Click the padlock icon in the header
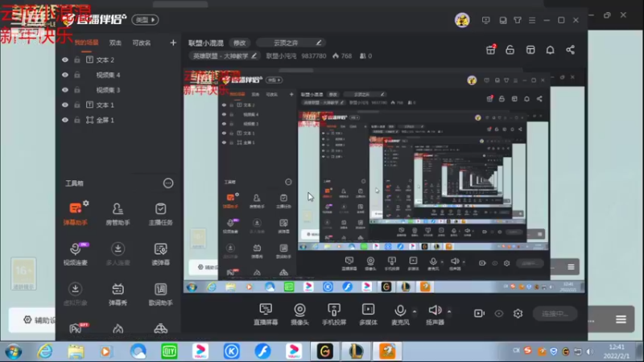Viewport: 644px width, 362px height. (x=510, y=50)
